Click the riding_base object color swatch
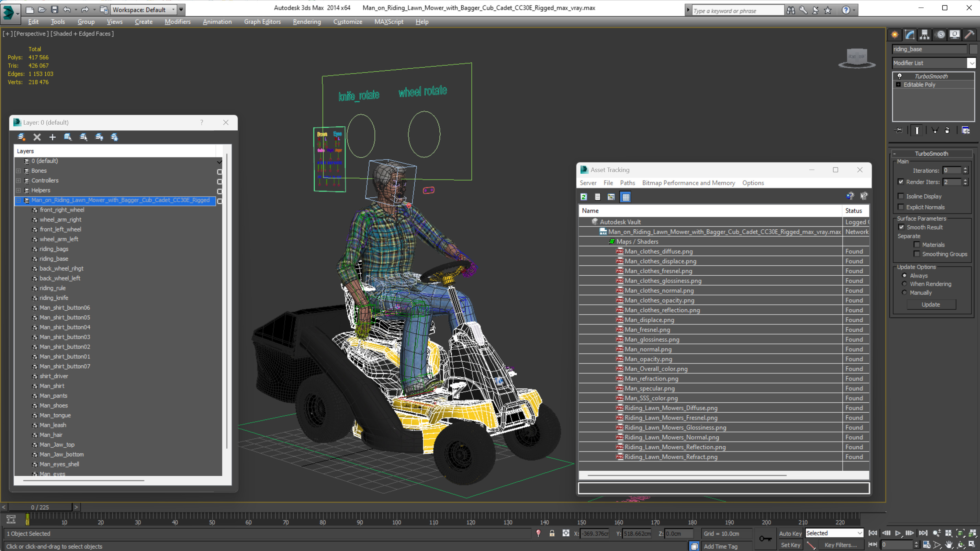Viewport: 980px width, 551px height. 973,49
